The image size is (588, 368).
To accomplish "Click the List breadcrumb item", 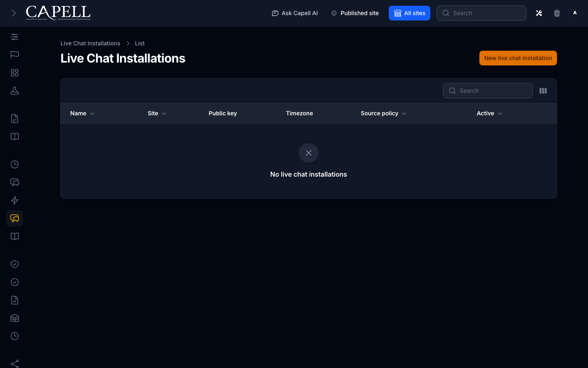I will click(x=140, y=43).
